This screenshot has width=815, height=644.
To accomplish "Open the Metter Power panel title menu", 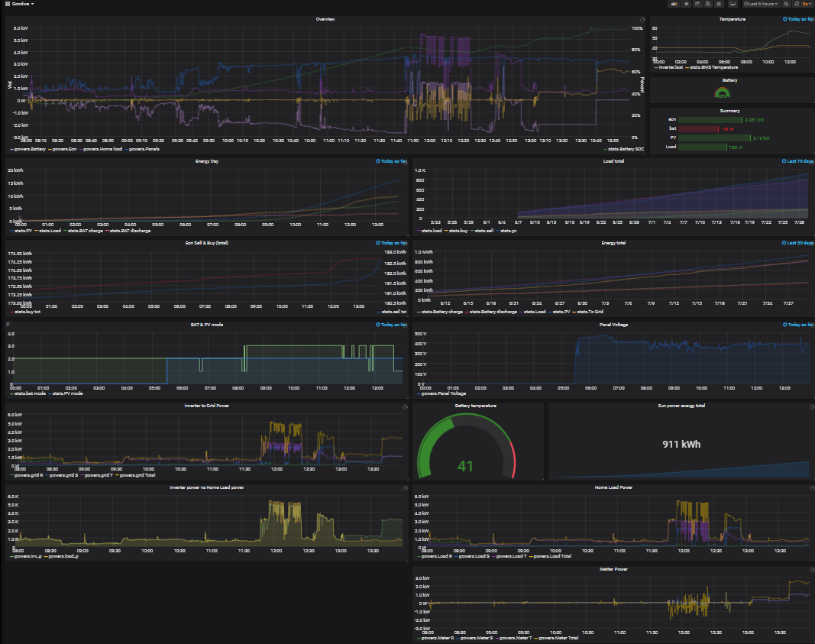I will tap(613, 569).
